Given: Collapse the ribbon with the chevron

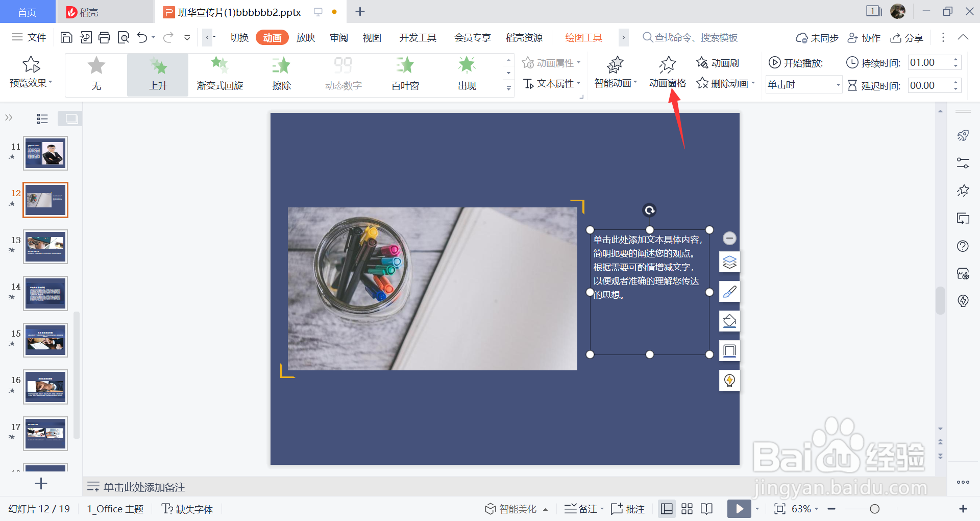Looking at the screenshot, I should (963, 37).
